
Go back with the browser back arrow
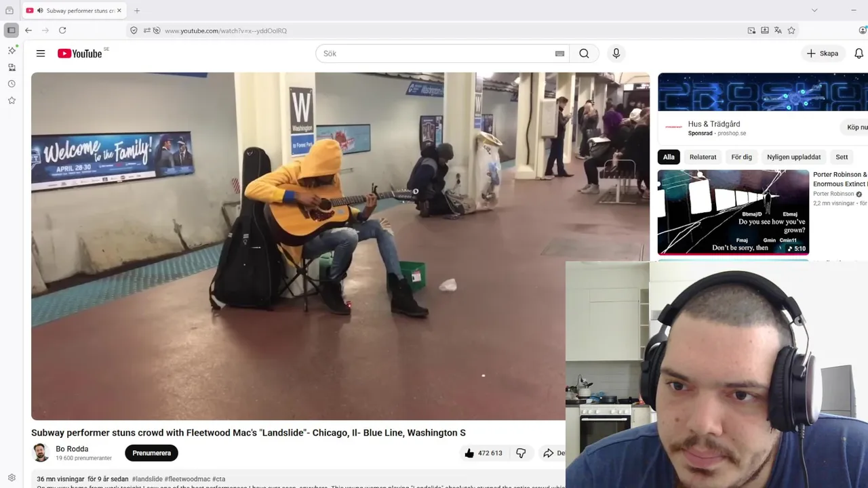28,30
